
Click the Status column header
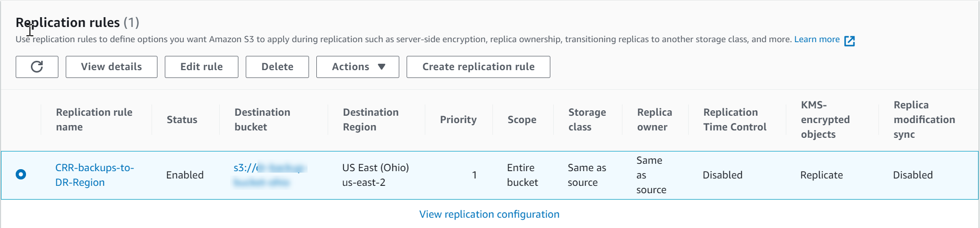[182, 120]
